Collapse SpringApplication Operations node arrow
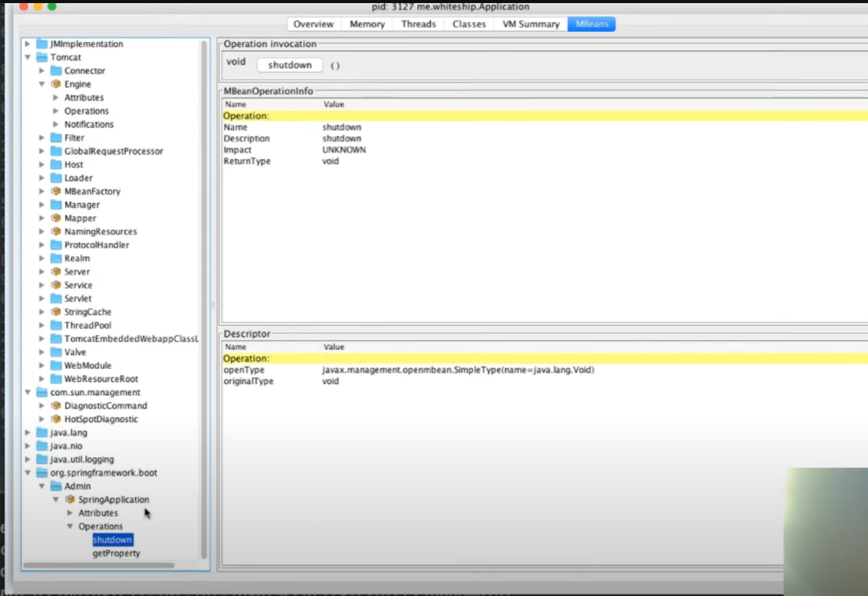 70,526
